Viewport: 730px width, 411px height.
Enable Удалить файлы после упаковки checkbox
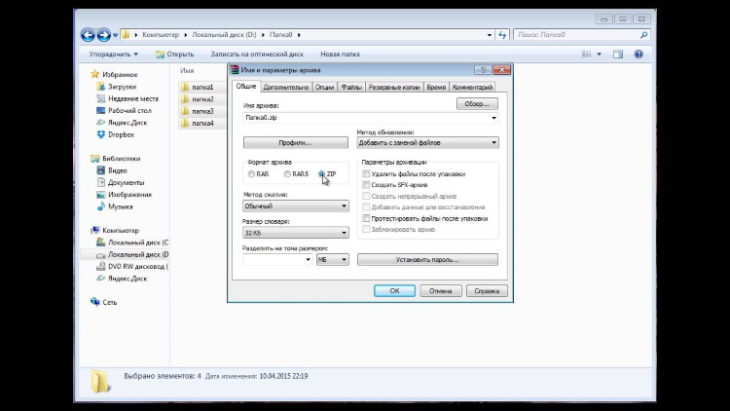(x=366, y=174)
